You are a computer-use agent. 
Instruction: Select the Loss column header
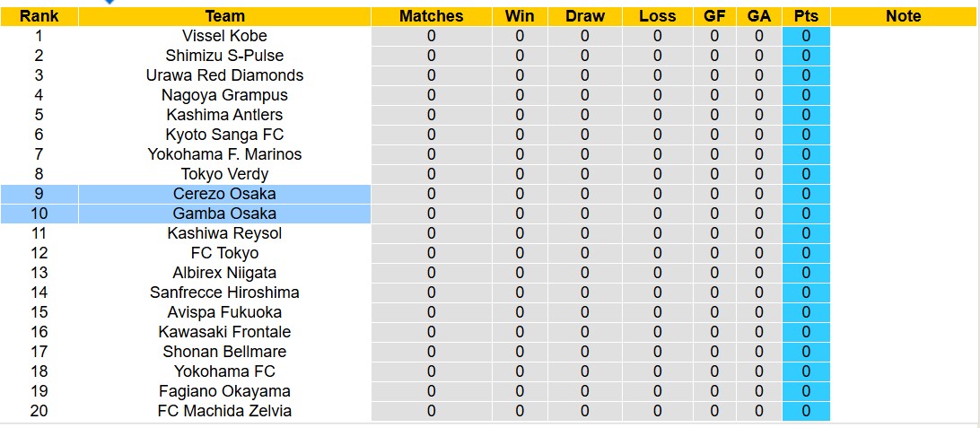click(657, 16)
